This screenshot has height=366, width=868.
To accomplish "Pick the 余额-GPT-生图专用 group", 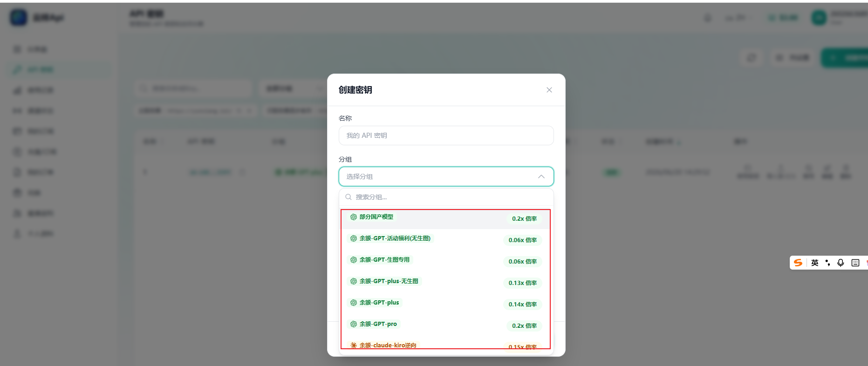I will click(446, 261).
